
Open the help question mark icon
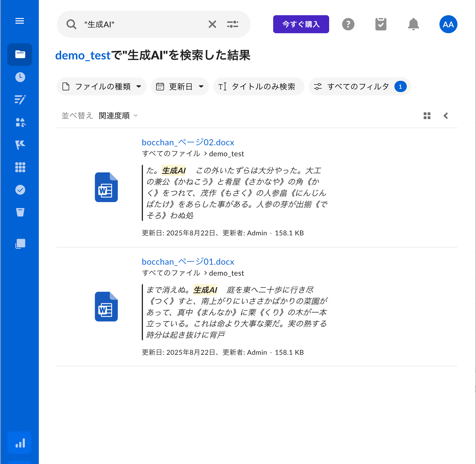click(x=348, y=24)
